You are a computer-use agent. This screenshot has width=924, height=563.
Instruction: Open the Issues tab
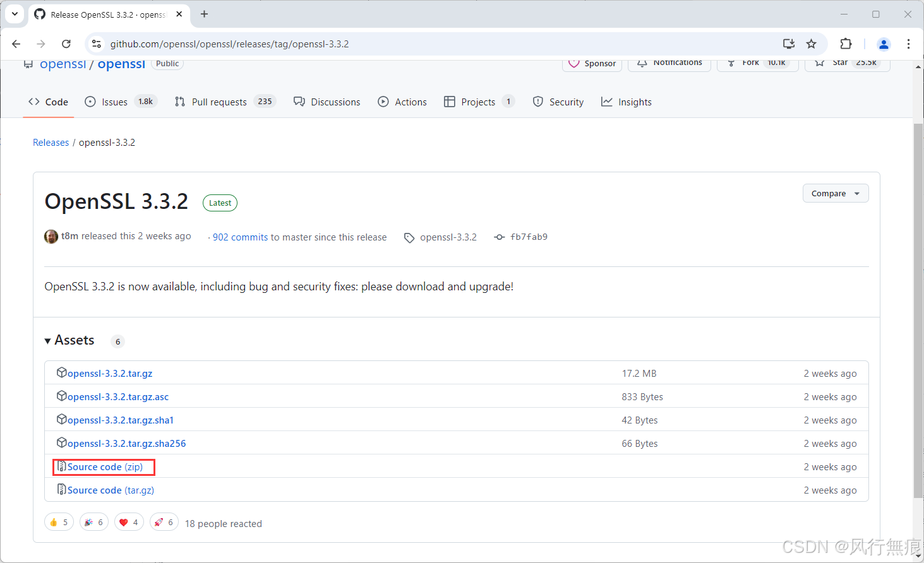click(x=121, y=102)
